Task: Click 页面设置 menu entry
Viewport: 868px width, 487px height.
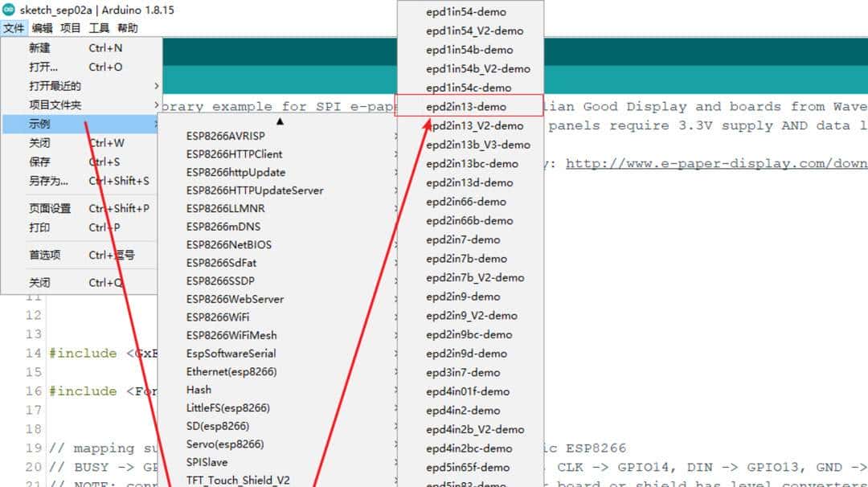Action: [50, 208]
